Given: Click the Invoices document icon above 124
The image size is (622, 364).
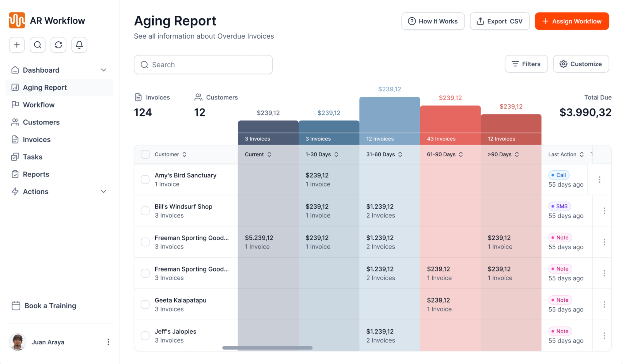Looking at the screenshot, I should point(138,97).
